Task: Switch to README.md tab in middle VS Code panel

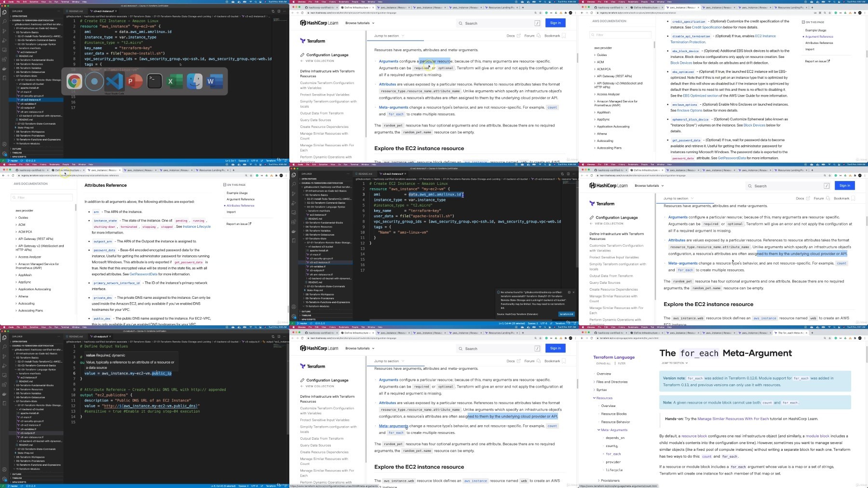Action: coord(365,174)
